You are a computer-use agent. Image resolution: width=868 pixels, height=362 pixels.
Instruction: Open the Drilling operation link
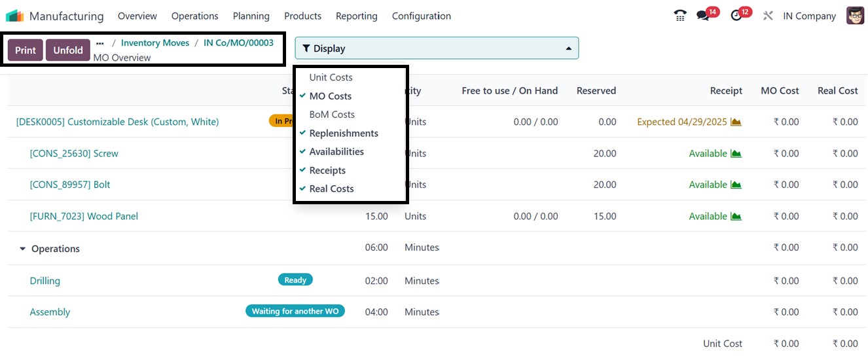tap(45, 281)
